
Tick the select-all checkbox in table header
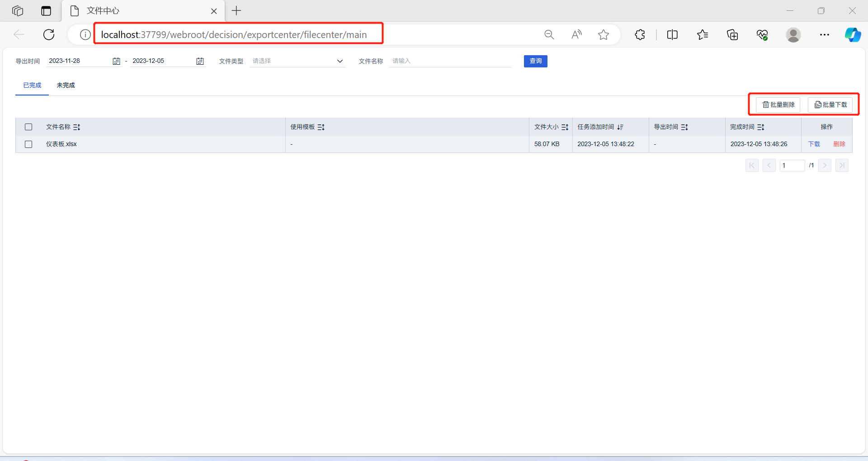tap(28, 127)
